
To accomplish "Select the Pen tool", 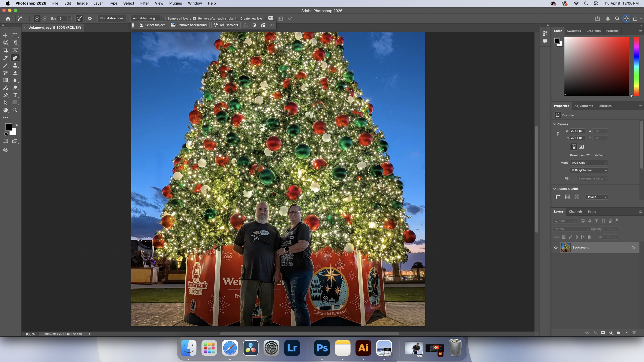I will tap(5, 95).
